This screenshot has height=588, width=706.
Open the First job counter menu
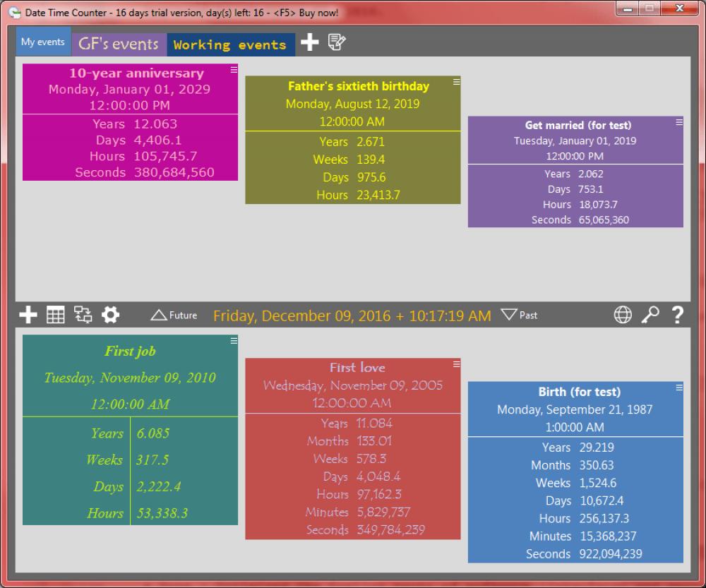pyautogui.click(x=233, y=340)
